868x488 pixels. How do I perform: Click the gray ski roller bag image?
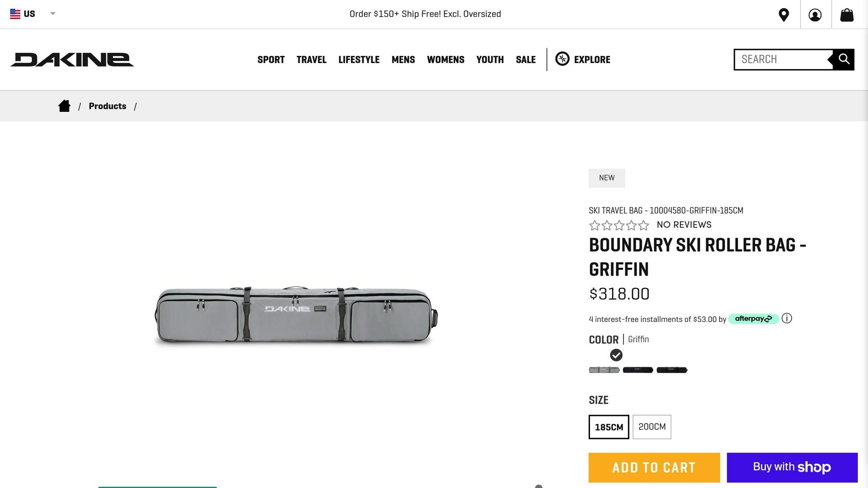point(296,315)
